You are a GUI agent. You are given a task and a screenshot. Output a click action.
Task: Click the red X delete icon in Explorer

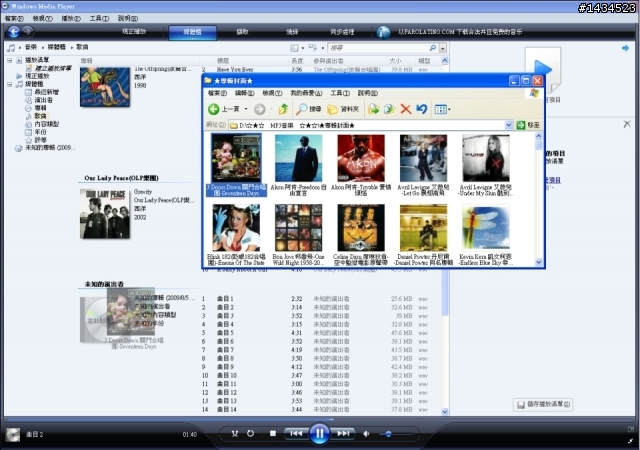(405, 109)
